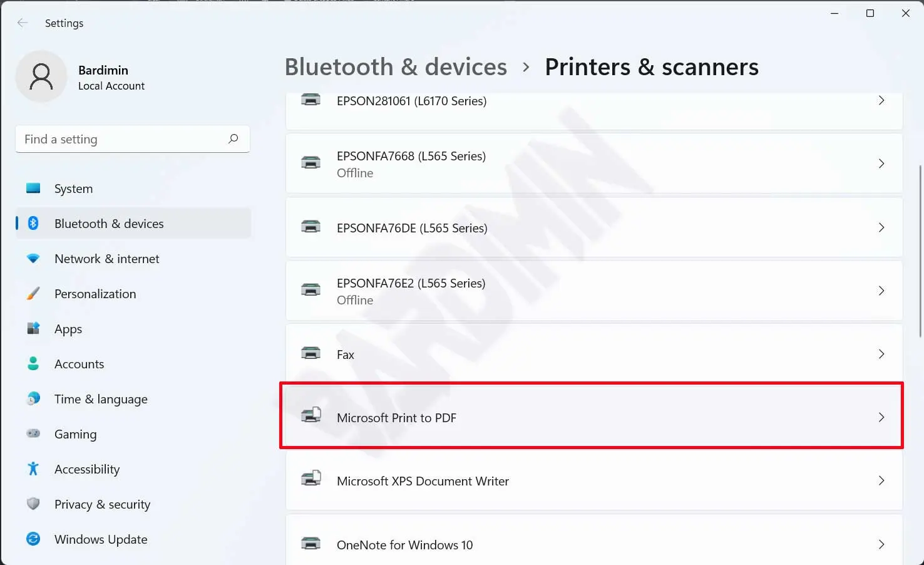Click the Personalization paintbrush icon
The width and height of the screenshot is (924, 565).
(33, 293)
